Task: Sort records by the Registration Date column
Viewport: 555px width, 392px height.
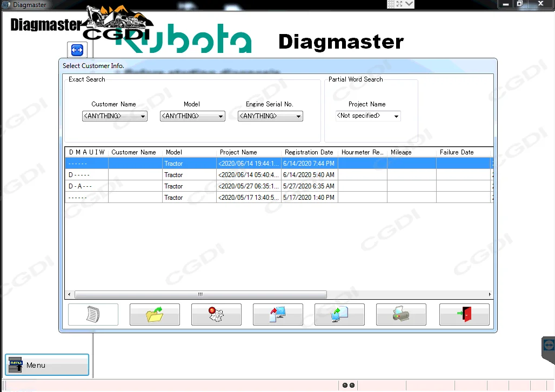Action: (309, 152)
